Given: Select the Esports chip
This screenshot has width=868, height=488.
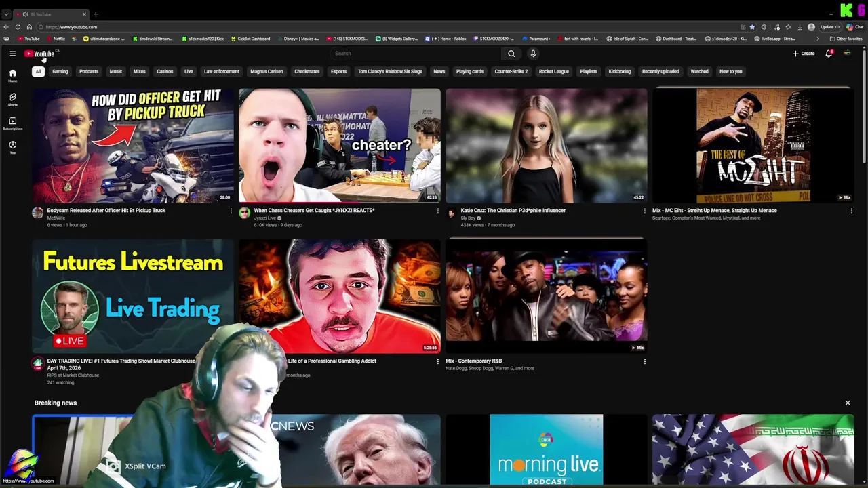Looking at the screenshot, I should pos(338,71).
